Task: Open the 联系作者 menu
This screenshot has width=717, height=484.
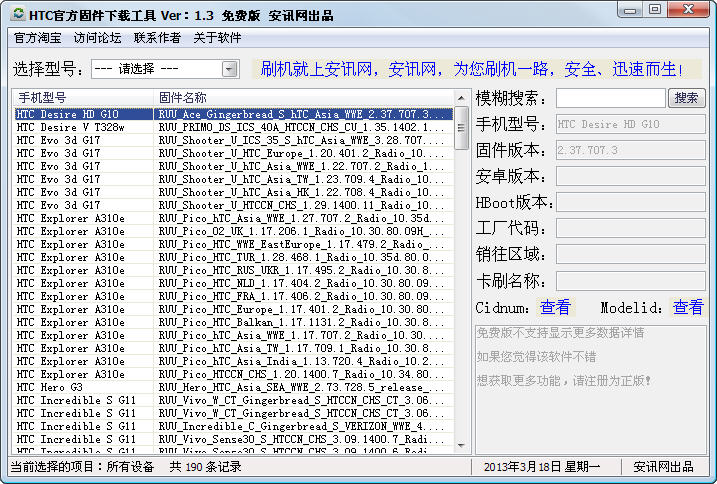Action: [157, 38]
